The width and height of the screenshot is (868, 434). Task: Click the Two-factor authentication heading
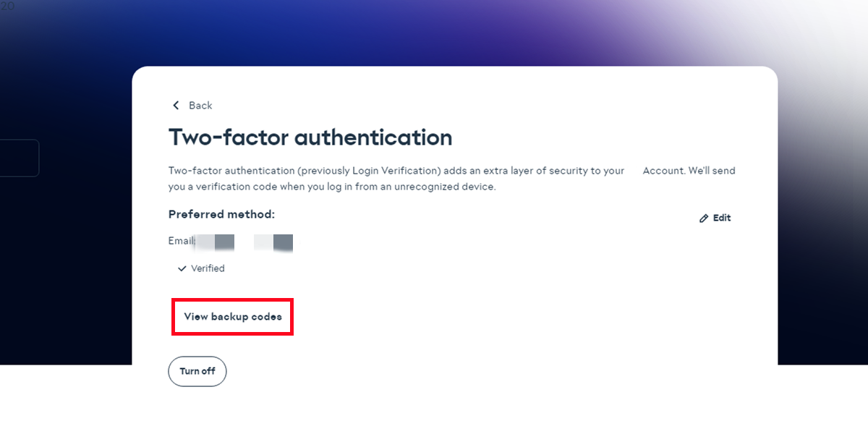(310, 137)
